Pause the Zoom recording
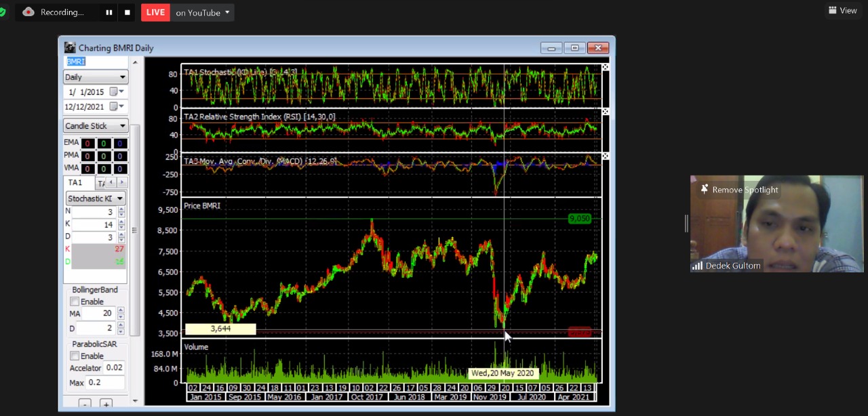Image resolution: width=868 pixels, height=416 pixels. tap(108, 12)
